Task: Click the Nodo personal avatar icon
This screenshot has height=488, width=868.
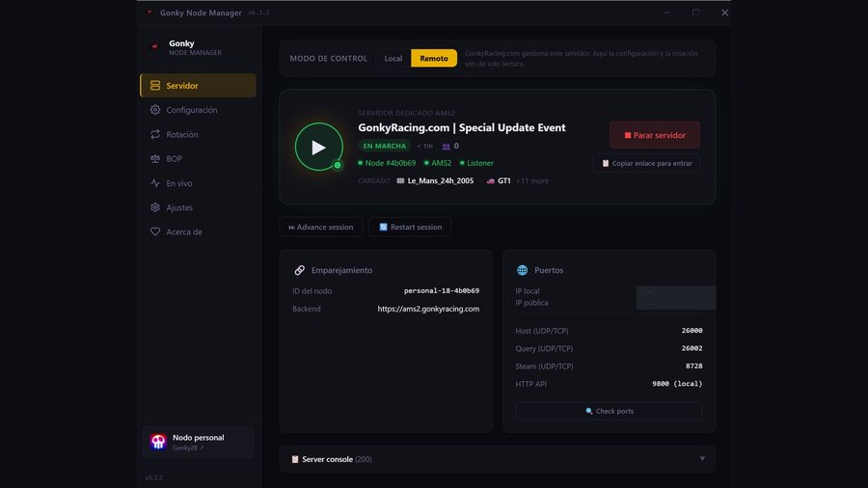Action: coord(158,441)
